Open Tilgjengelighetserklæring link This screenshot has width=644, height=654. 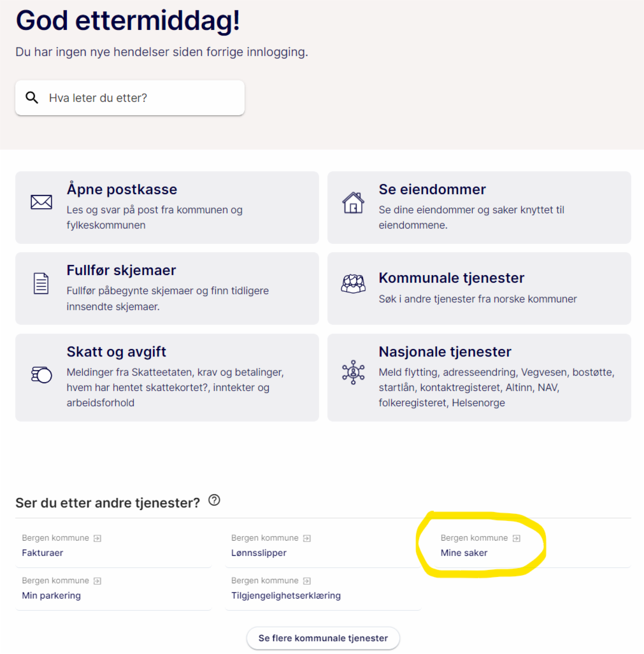point(285,595)
